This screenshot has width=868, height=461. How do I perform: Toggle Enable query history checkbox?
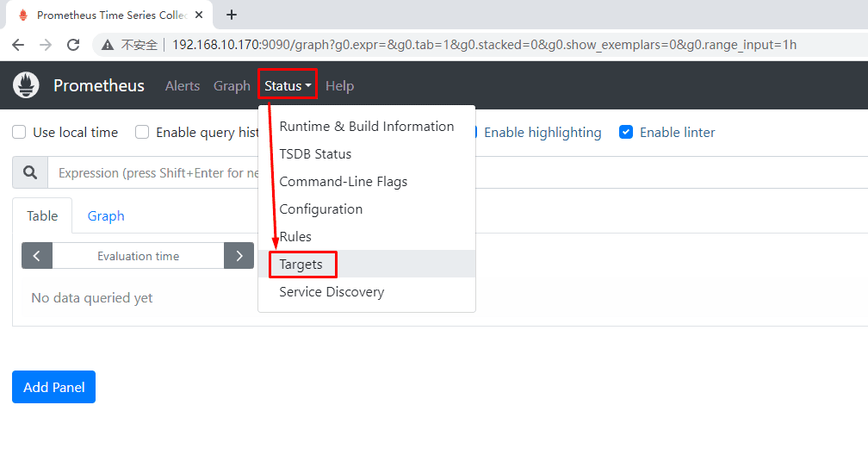pyautogui.click(x=142, y=132)
